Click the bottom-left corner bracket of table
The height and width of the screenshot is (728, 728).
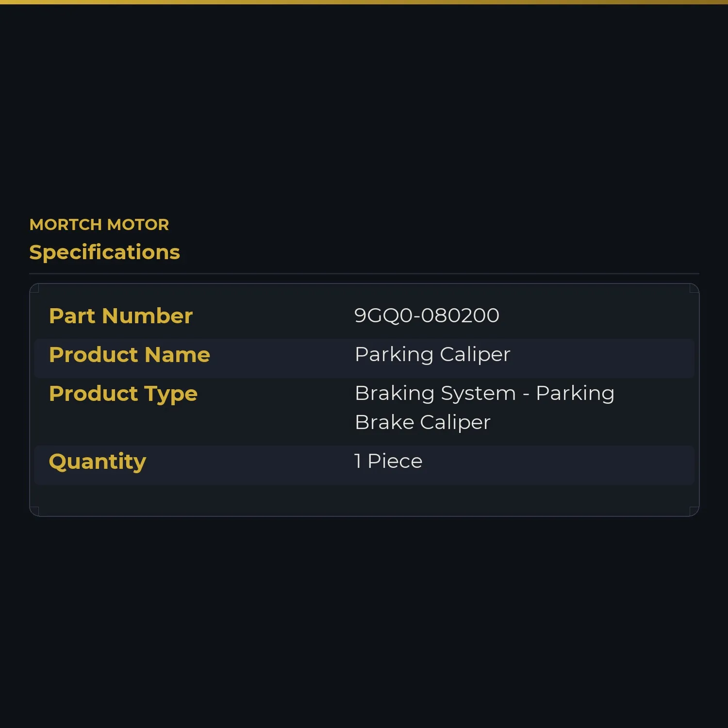point(34,512)
